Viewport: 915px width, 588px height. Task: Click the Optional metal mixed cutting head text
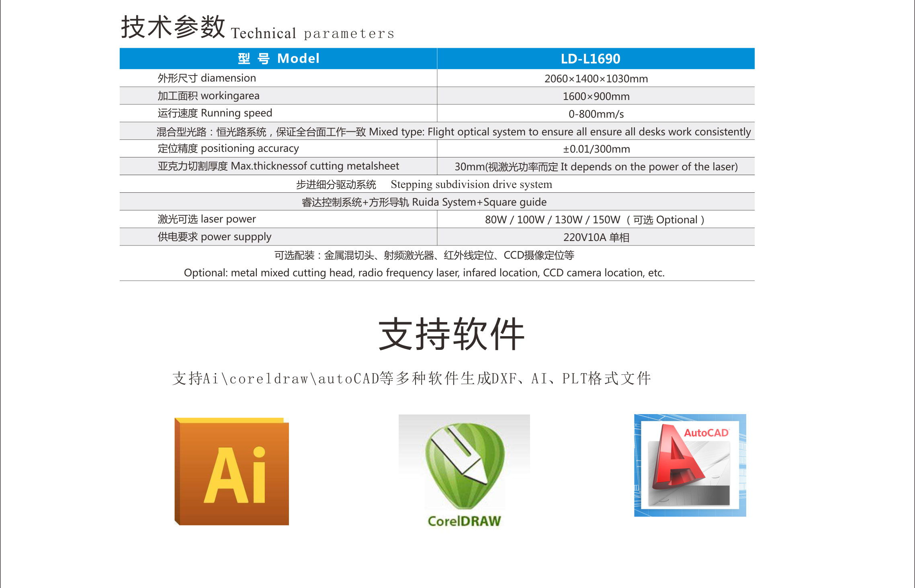424,273
